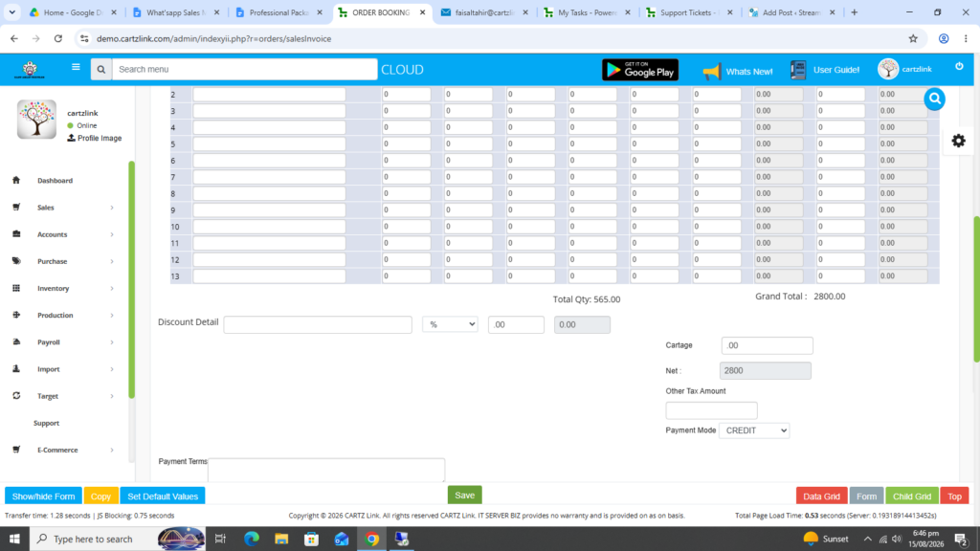Expand the Sales submenu chevron

tap(112, 208)
